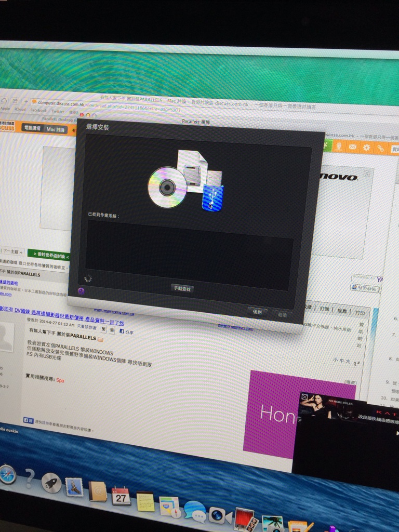This screenshot has height=532, width=399.
Task: Open the Facebook bookmark in Safari
Action: (38, 110)
